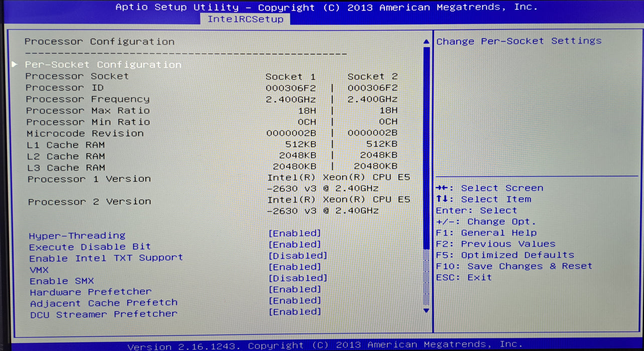644x351 pixels.
Task: Click Socket 2 L2 cache 2048KB value
Action: [x=379, y=155]
